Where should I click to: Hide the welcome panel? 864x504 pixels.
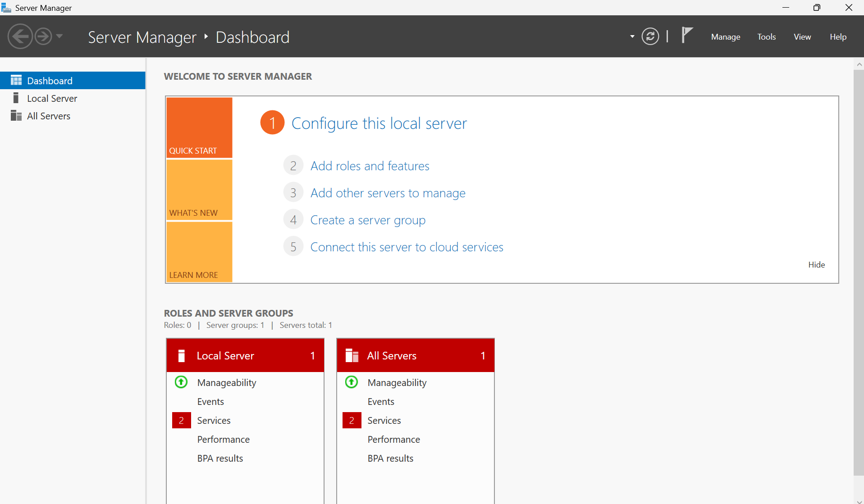point(816,265)
